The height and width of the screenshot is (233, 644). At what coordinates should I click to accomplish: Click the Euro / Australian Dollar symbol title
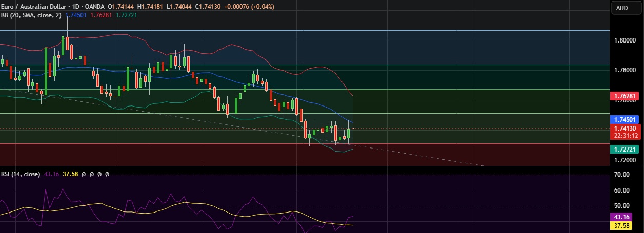34,7
